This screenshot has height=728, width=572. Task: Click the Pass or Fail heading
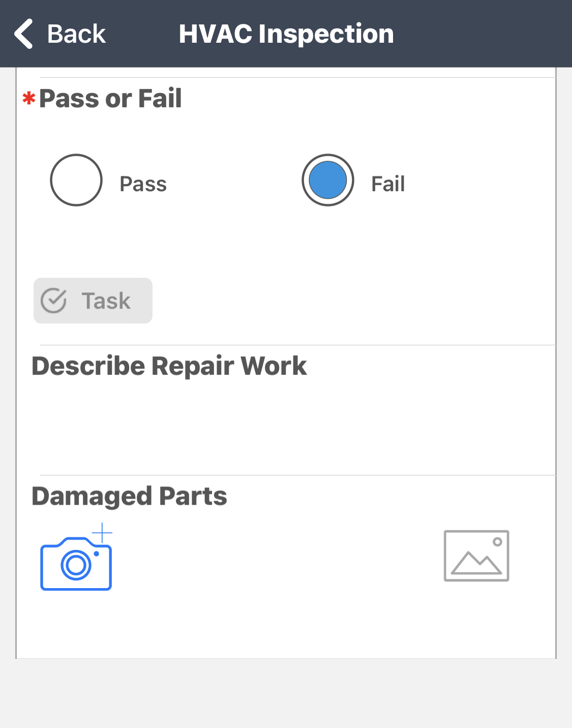[x=110, y=98]
